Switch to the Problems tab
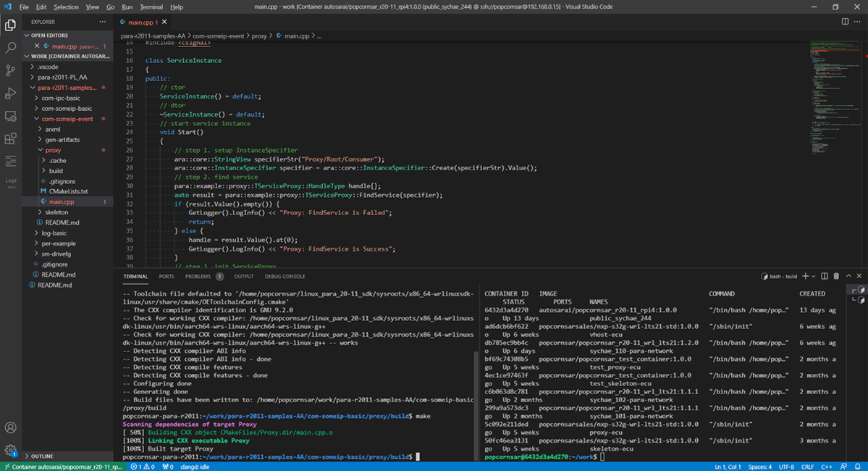Image resolution: width=868 pixels, height=471 pixels. pyautogui.click(x=198, y=276)
